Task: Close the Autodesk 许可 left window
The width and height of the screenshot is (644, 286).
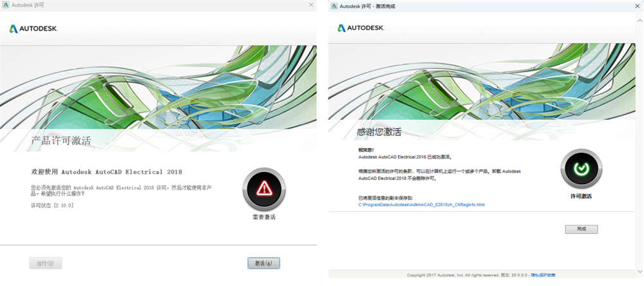Action: point(311,5)
